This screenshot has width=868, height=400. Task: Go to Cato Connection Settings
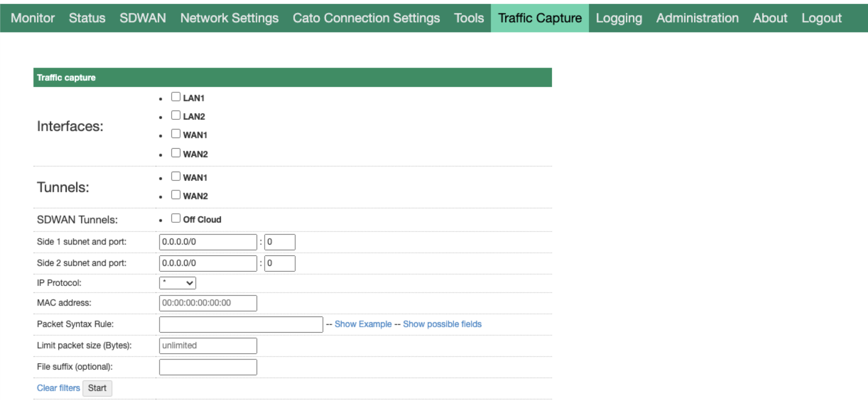pyautogui.click(x=366, y=18)
